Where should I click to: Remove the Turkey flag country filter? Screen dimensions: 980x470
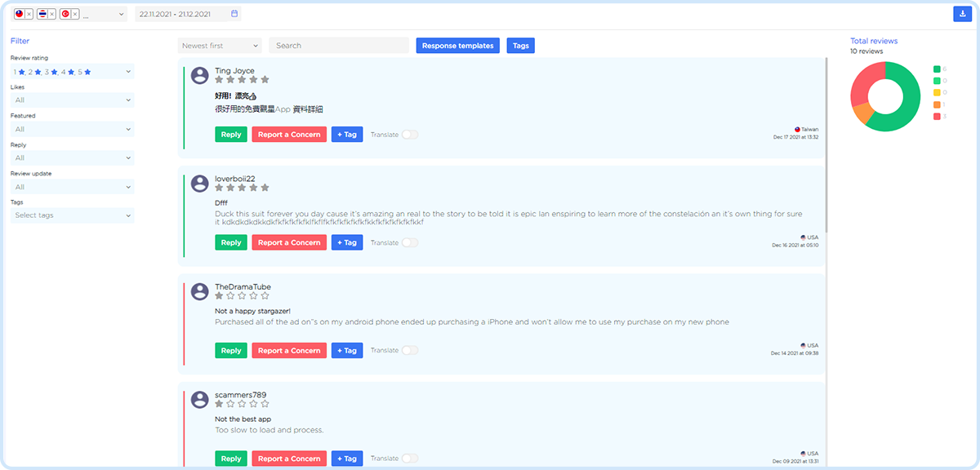(75, 15)
